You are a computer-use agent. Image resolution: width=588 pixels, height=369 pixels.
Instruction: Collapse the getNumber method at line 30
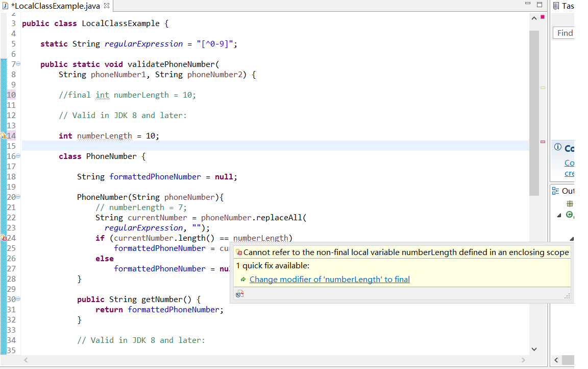(18, 299)
